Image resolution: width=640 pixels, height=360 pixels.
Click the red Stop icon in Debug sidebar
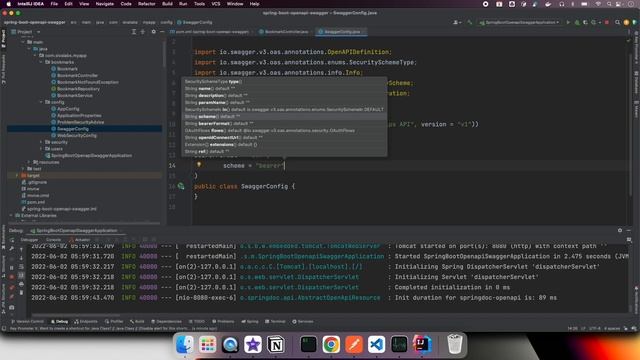(11, 277)
